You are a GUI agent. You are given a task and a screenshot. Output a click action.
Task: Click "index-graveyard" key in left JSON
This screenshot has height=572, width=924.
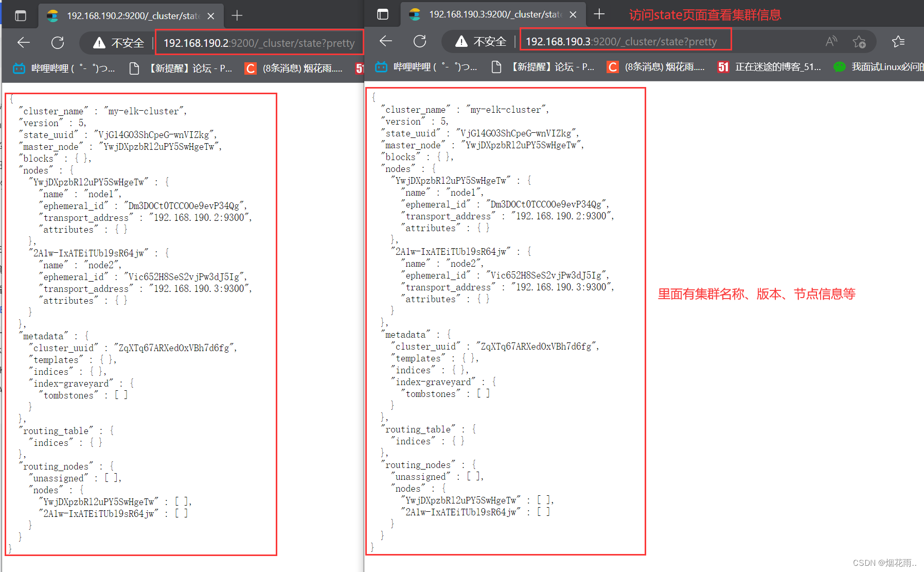[72, 384]
